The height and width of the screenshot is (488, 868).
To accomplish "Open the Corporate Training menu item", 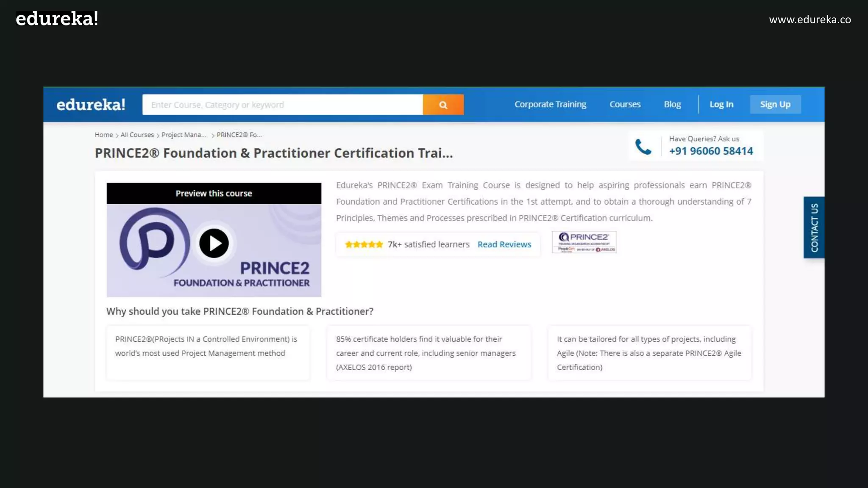I will 550,104.
